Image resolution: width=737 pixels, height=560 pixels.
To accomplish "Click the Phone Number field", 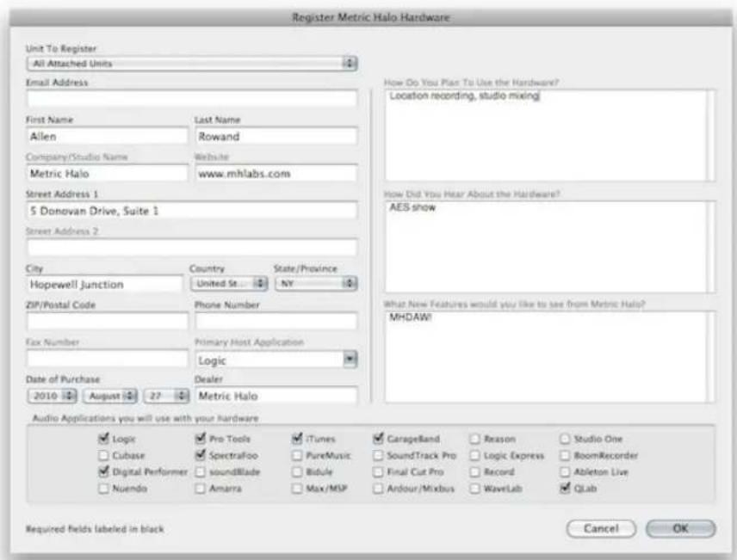I will pyautogui.click(x=276, y=322).
